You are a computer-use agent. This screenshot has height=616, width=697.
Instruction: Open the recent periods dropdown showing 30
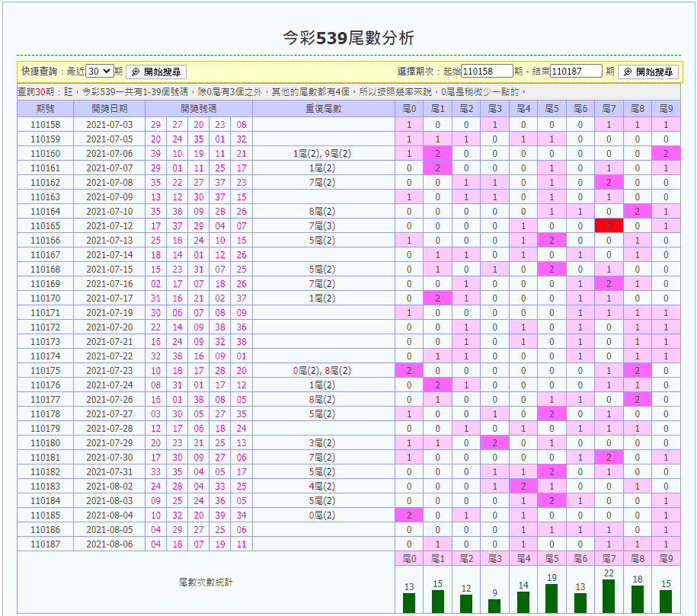(100, 71)
